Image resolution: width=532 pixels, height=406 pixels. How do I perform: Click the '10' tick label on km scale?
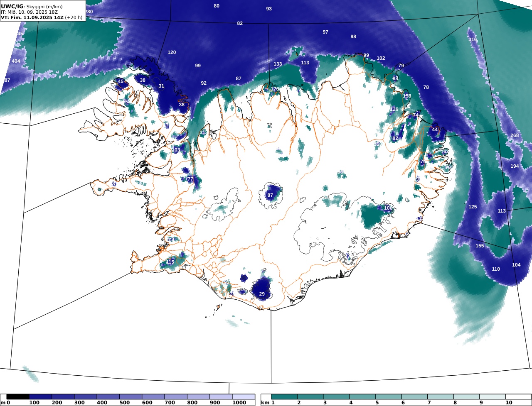tap(509, 403)
